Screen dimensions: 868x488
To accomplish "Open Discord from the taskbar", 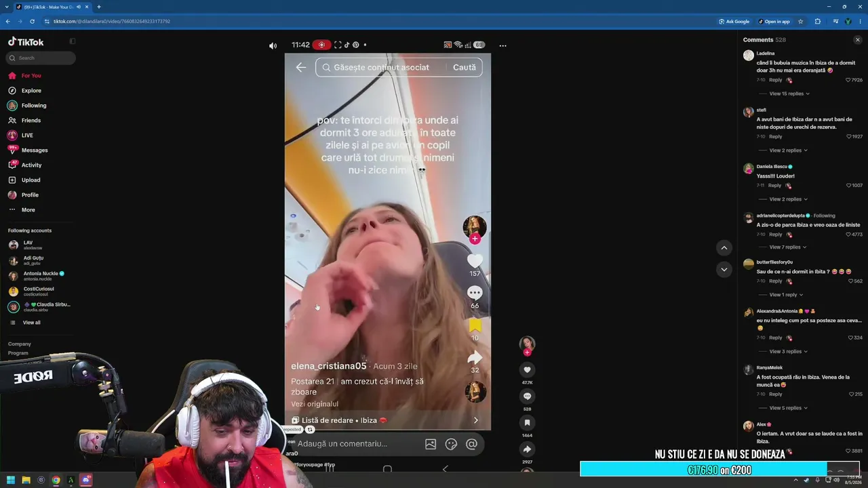I will pyautogui.click(x=85, y=481).
